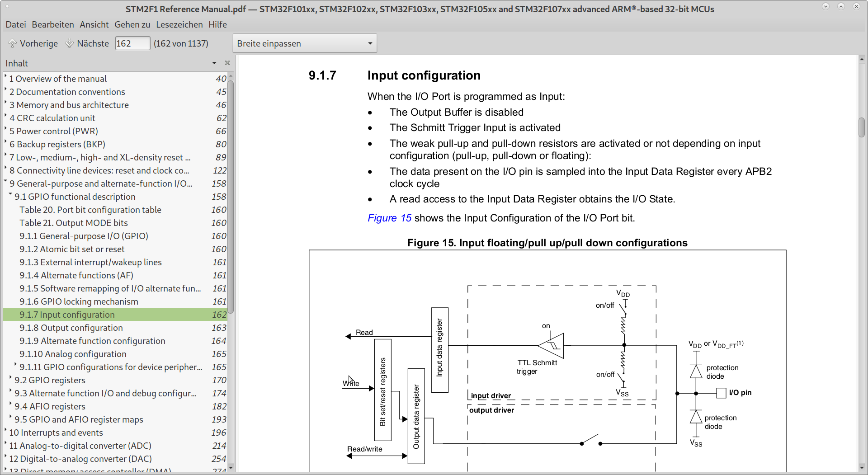This screenshot has height=475, width=868.
Task: Expand section 9.1.11 GPIO configurations for device peripherals
Action: [16, 365]
